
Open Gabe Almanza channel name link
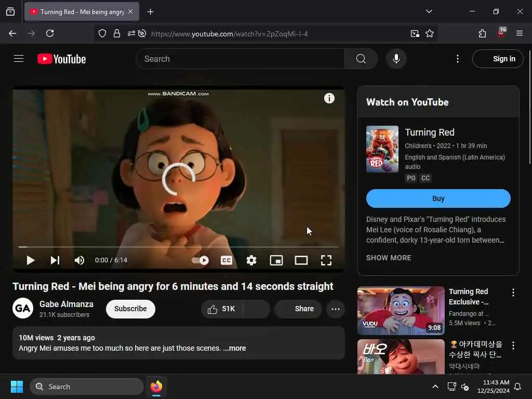(x=66, y=304)
